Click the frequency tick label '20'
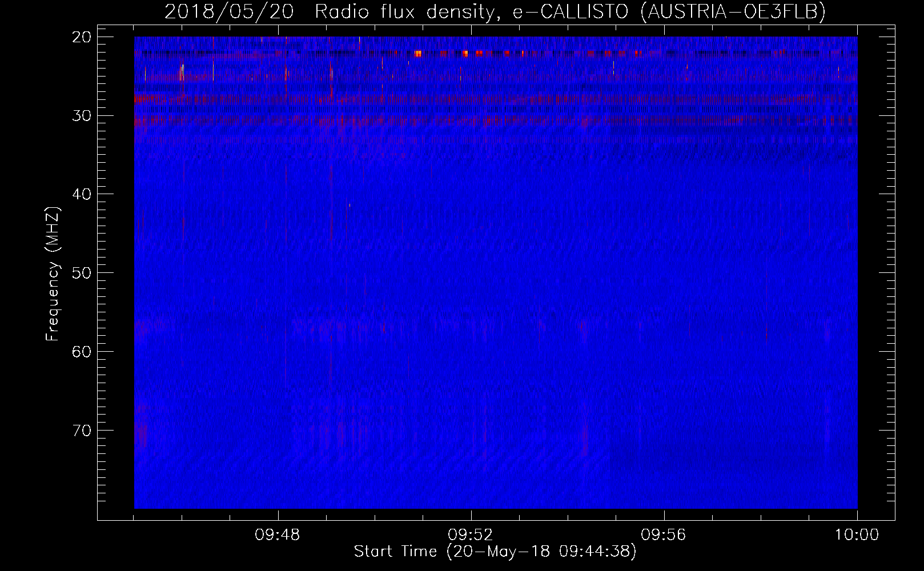924x571 pixels. [82, 37]
